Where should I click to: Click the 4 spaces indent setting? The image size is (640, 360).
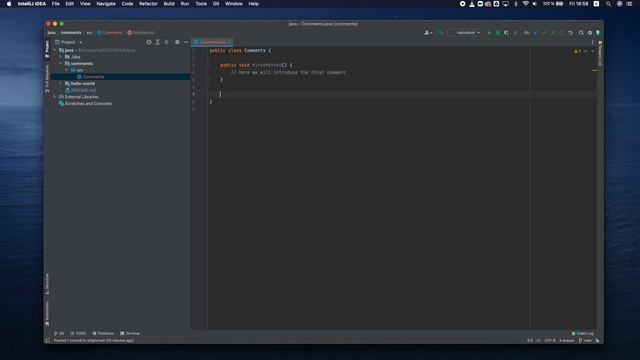pos(567,340)
